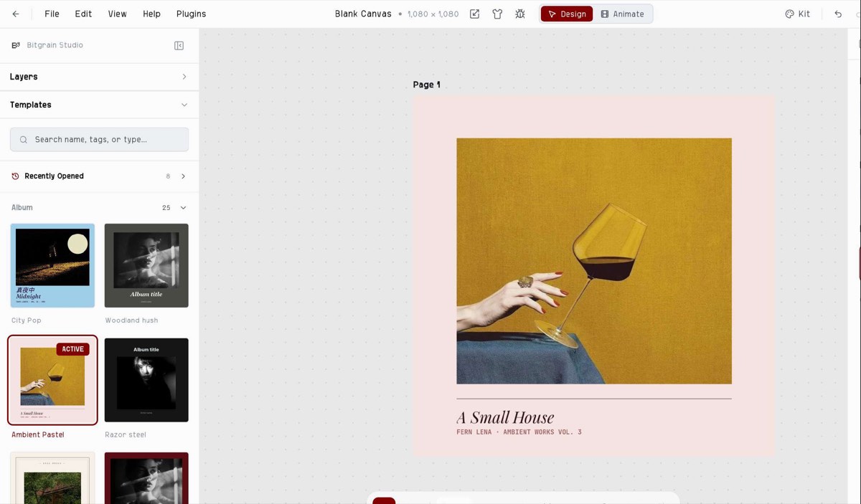
Task: Click the bug report icon
Action: (x=520, y=14)
